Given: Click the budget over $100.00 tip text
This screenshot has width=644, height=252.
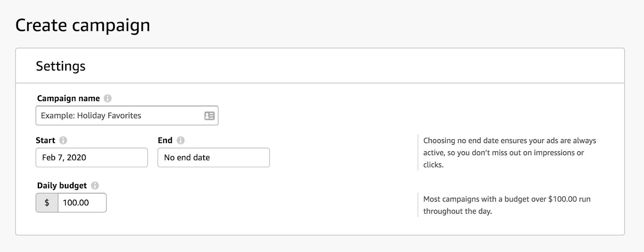Looking at the screenshot, I should tap(506, 205).
